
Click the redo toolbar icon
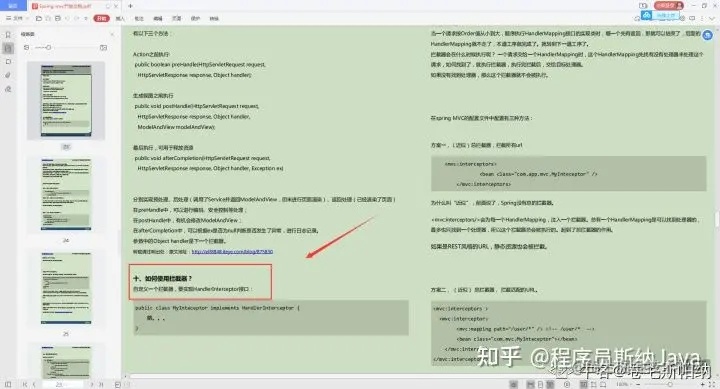pos(77,18)
